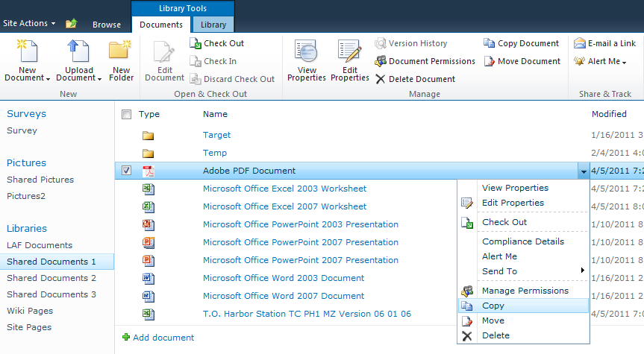Uncheck the Adobe PDF Document checkbox
The height and width of the screenshot is (354, 644).
click(x=127, y=170)
